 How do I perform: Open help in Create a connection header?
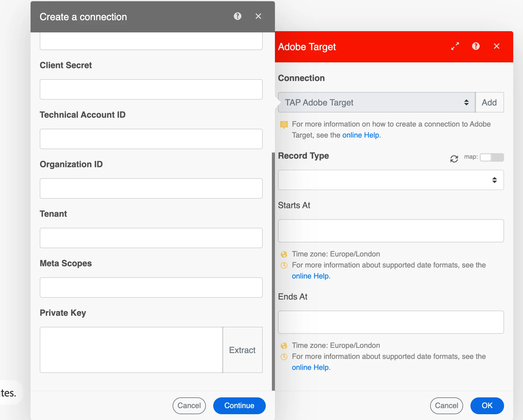[237, 16]
